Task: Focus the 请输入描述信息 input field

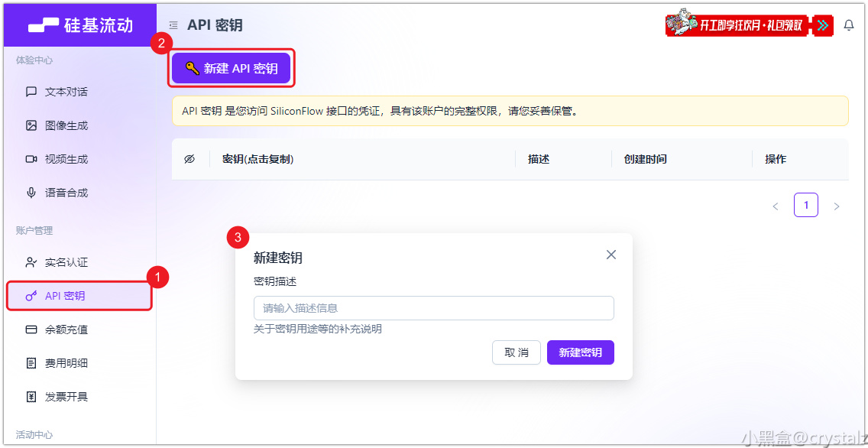Action: pyautogui.click(x=434, y=308)
